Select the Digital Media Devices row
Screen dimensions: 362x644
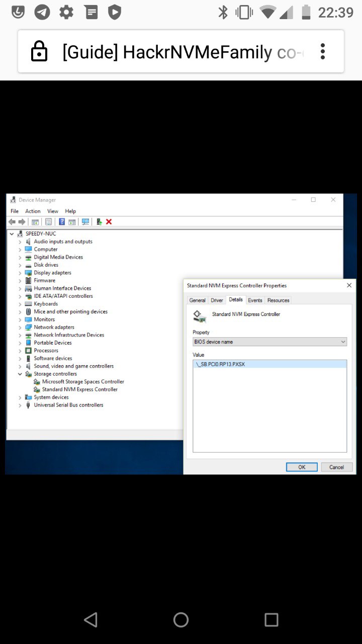[x=58, y=257]
